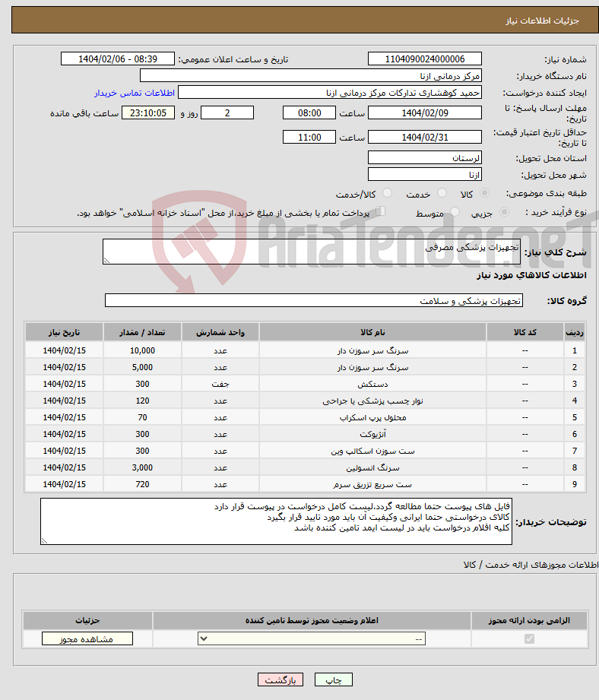The height and width of the screenshot is (700, 599).
Task: Select the خدمت radio button
Action: [442, 193]
